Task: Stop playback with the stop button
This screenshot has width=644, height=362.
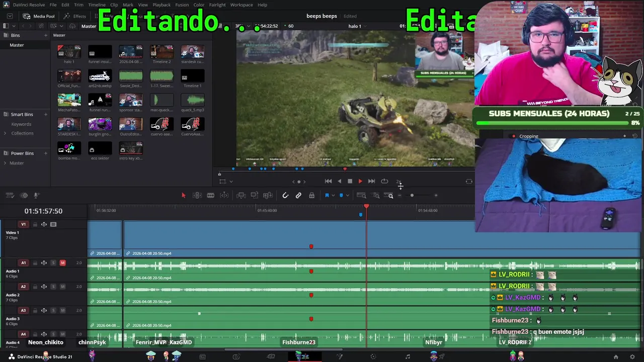Action: coord(350,182)
